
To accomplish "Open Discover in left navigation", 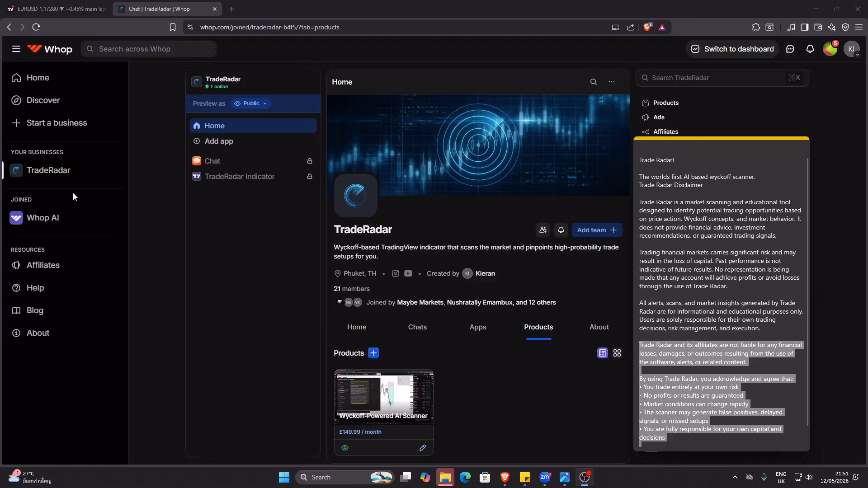I will pos(65,100).
